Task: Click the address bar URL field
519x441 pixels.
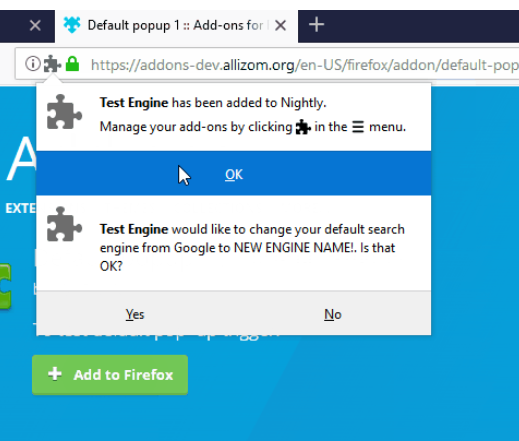Action: (304, 65)
